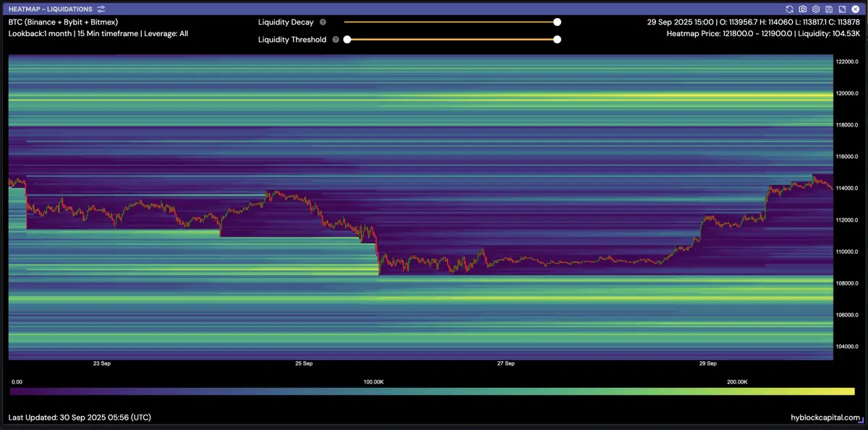Click the 29 Sep date axis label
Screen dimensions: 868x430
point(707,364)
